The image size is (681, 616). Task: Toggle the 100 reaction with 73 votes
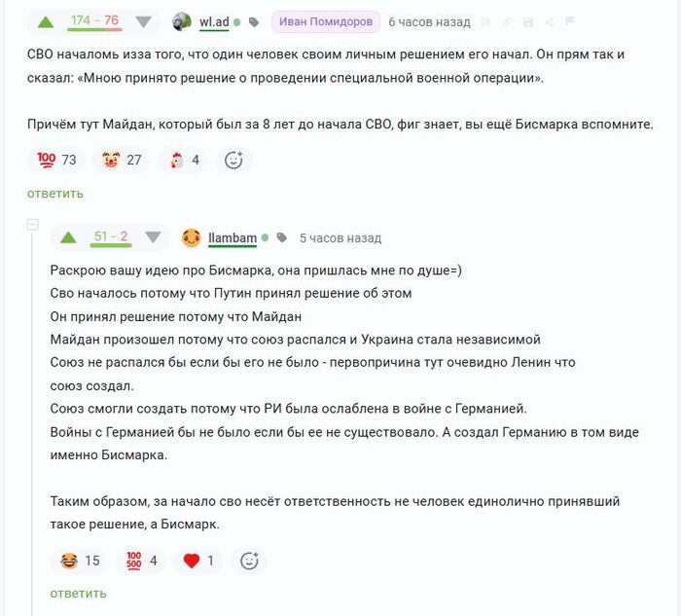coord(56,160)
